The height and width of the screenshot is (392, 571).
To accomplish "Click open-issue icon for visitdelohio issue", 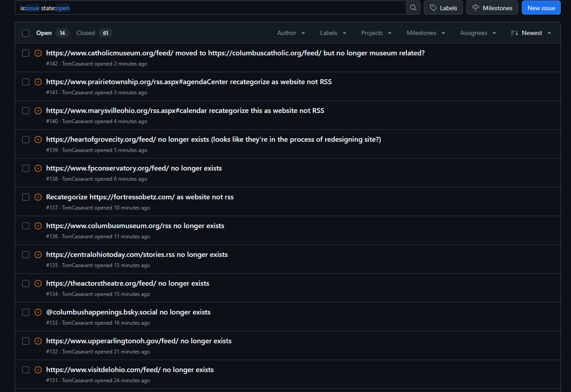I will tap(38, 370).
